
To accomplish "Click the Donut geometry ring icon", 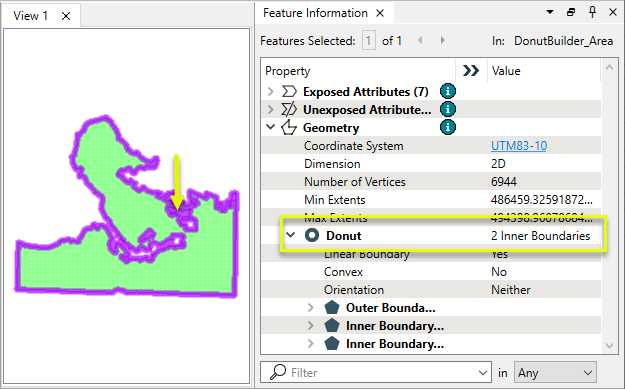I will 312,235.
